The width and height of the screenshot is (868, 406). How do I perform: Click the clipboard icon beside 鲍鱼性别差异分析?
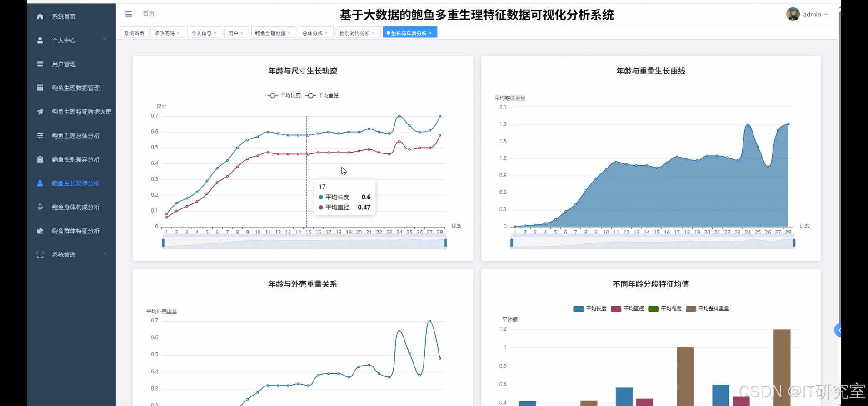pos(40,159)
